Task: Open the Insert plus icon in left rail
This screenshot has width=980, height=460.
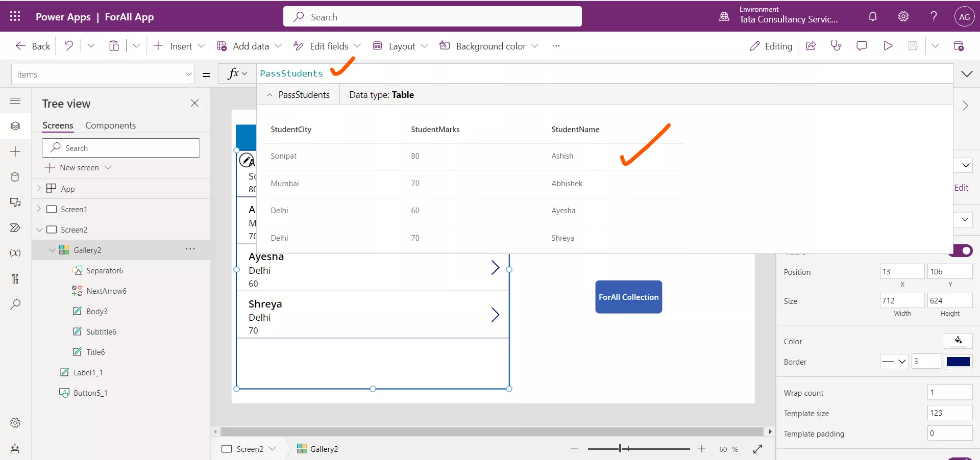Action: coord(15,151)
